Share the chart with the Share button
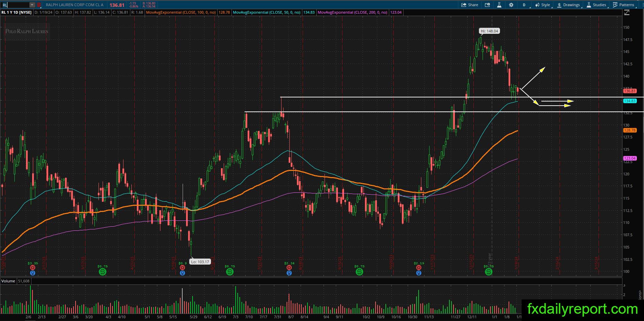 [470, 5]
